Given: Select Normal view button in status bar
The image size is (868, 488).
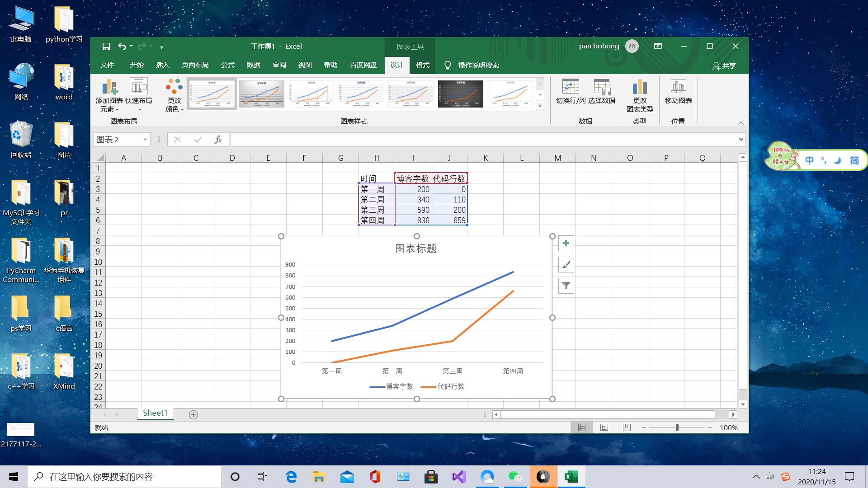Looking at the screenshot, I should click(582, 427).
